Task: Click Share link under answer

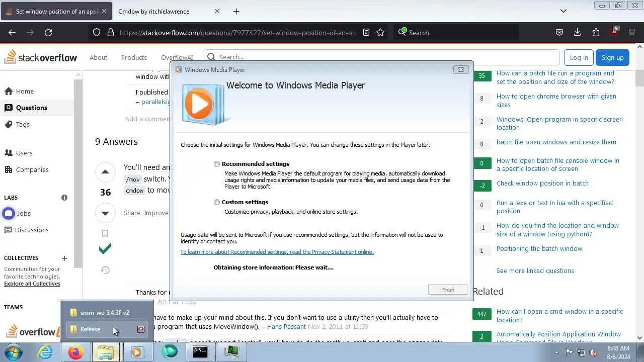Action: (x=132, y=213)
